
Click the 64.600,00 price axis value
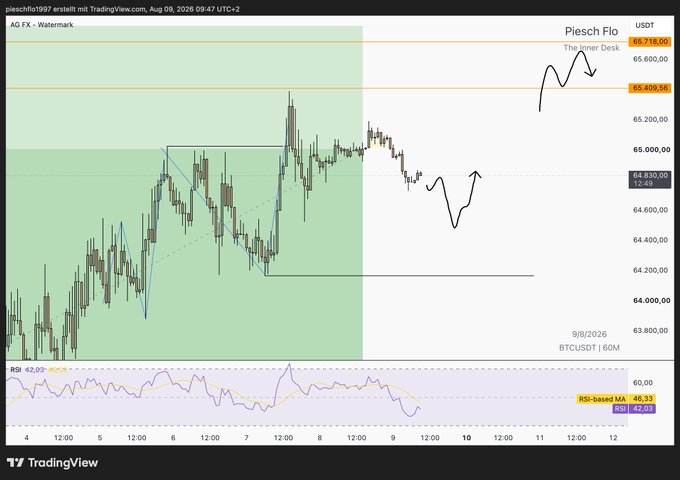pos(650,210)
